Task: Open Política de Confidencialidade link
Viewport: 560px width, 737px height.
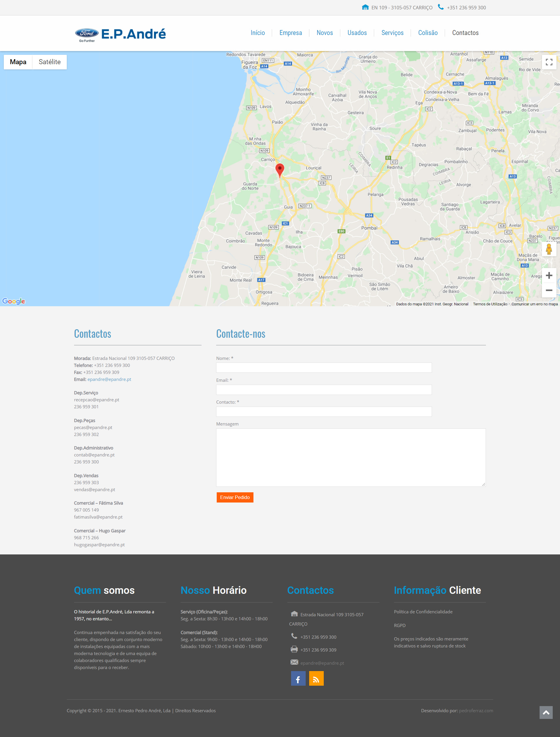Action: click(x=423, y=612)
